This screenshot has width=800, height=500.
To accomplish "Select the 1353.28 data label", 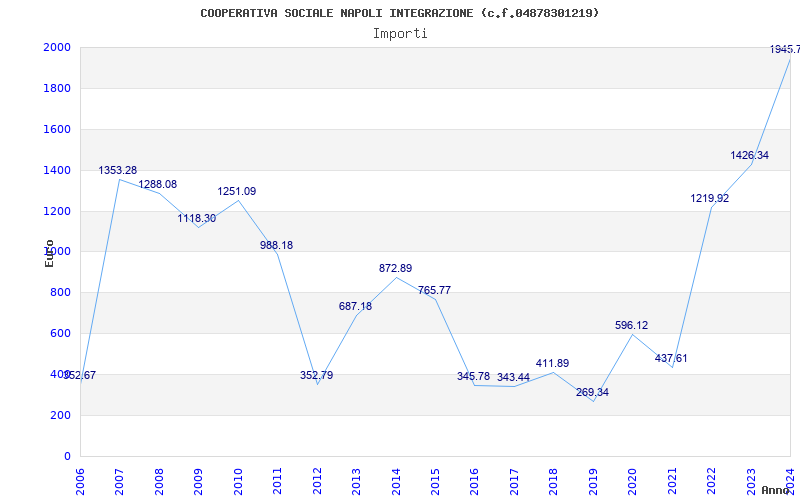I will coord(118,170).
